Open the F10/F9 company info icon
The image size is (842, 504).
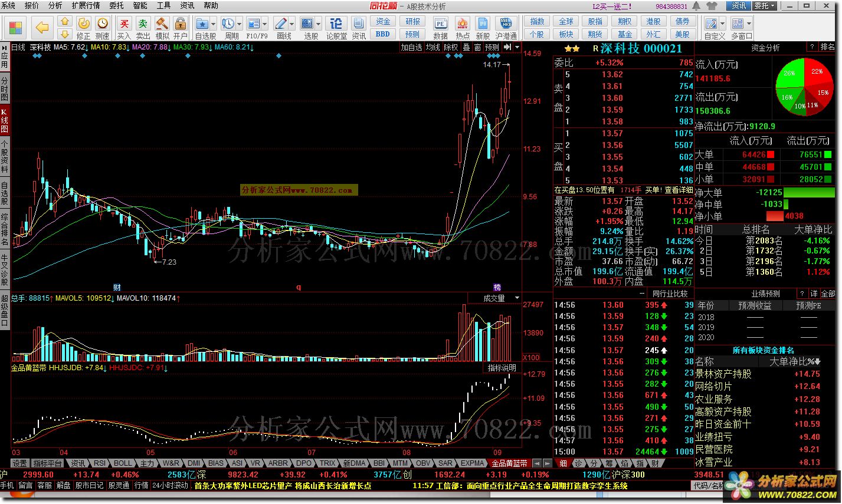253,24
